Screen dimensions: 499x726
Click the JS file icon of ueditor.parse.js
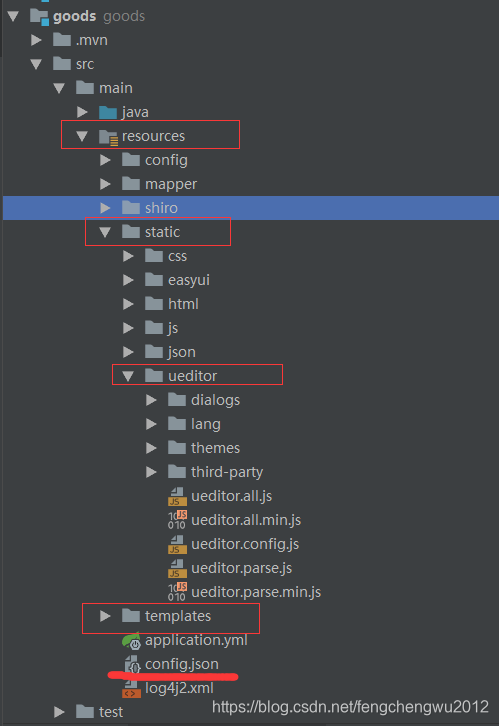coord(177,568)
